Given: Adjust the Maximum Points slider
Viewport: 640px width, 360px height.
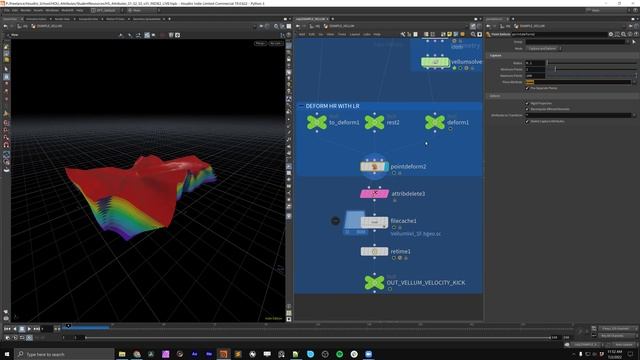Looking at the screenshot, I should tap(591, 76).
